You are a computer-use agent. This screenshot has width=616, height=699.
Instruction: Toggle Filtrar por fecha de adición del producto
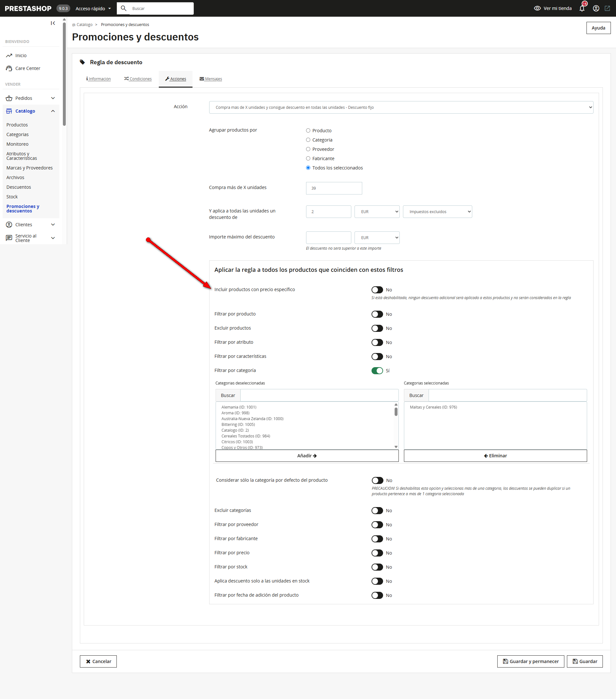pyautogui.click(x=377, y=595)
